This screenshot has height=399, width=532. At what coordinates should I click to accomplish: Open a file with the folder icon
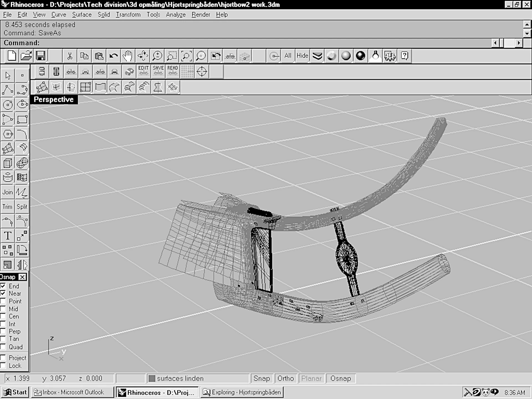click(x=26, y=56)
